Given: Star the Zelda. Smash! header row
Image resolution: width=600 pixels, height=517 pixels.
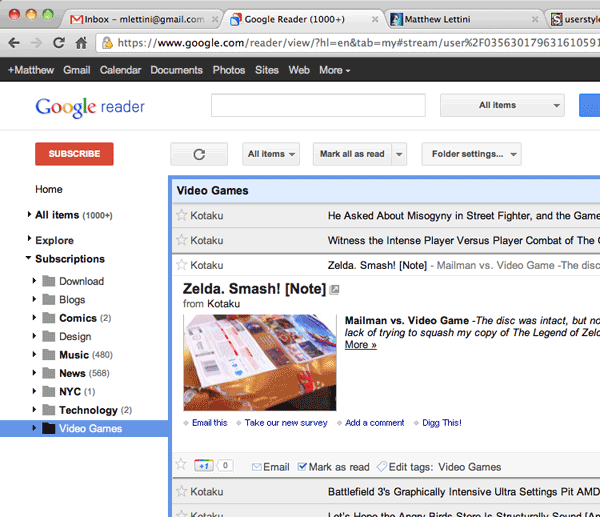Looking at the screenshot, I should tap(181, 265).
